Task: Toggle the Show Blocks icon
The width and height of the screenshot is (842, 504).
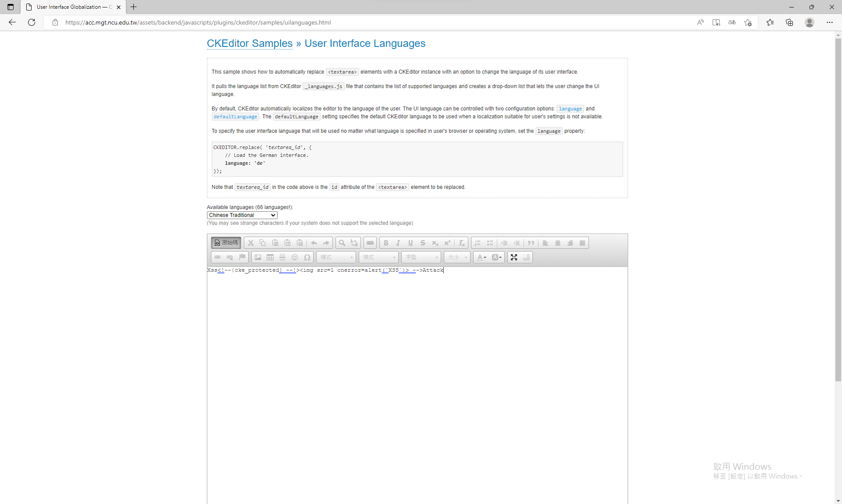Action: [x=526, y=257]
